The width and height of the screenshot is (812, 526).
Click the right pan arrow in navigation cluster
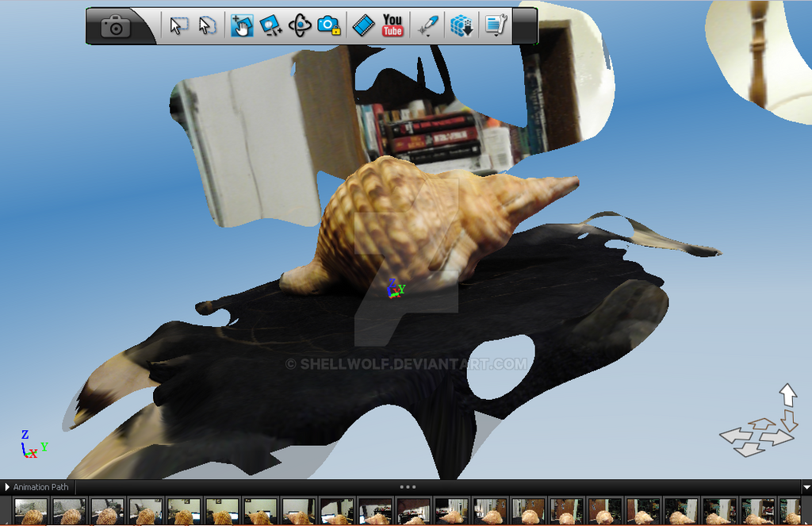click(x=777, y=438)
